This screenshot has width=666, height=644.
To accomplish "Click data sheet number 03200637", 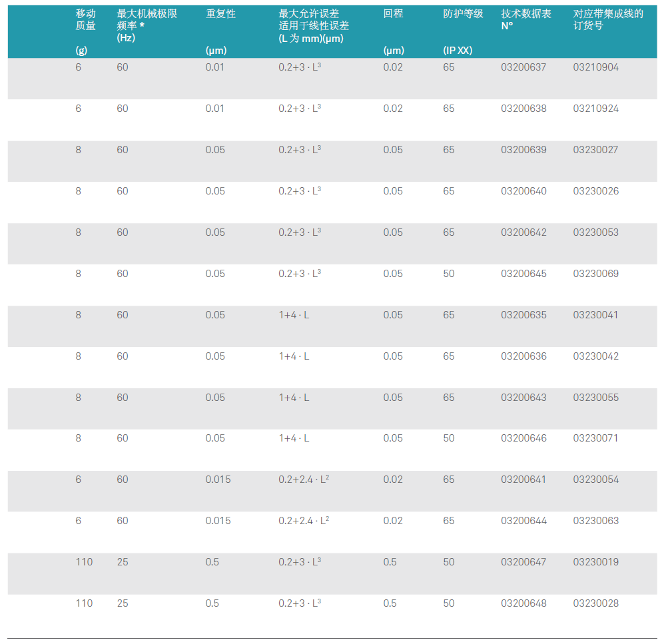I will [523, 67].
